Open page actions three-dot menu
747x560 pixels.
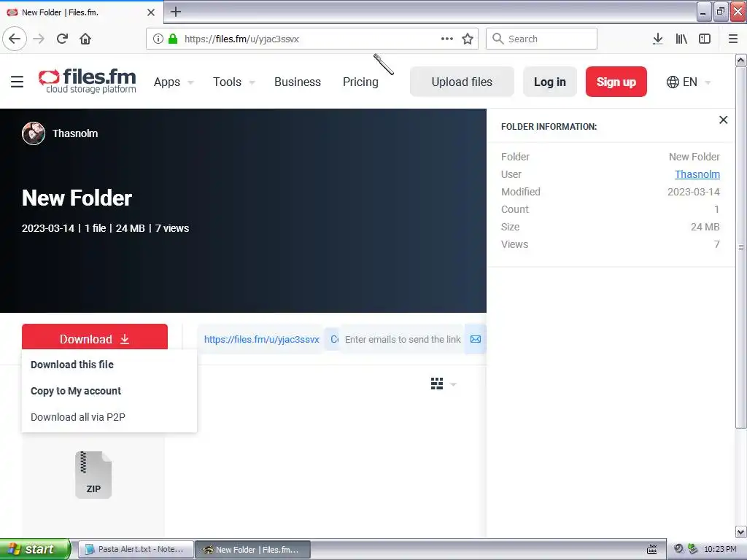pyautogui.click(x=447, y=39)
